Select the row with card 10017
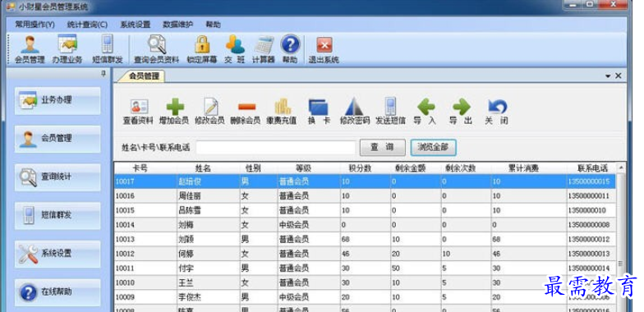Image resolution: width=644 pixels, height=312 pixels. [365, 181]
